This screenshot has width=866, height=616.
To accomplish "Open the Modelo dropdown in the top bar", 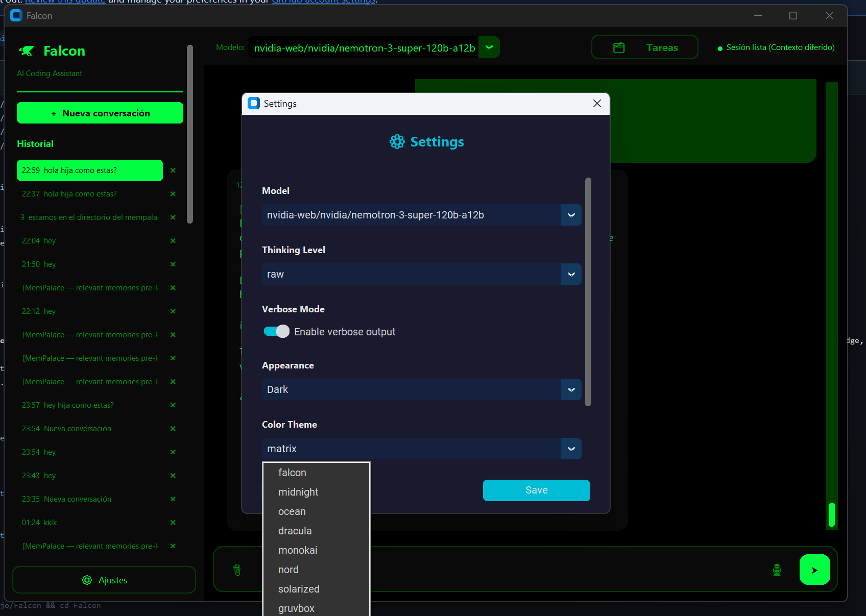I will click(x=489, y=47).
